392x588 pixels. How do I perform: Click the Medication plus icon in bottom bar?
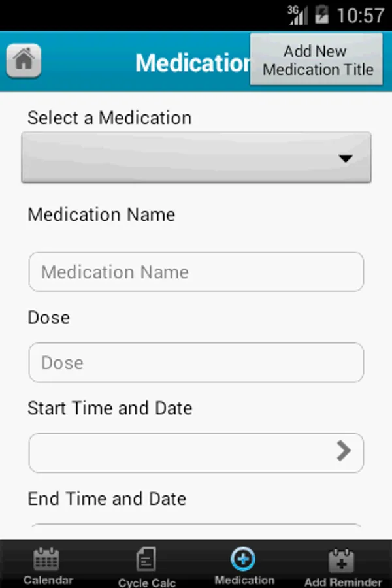(x=244, y=559)
